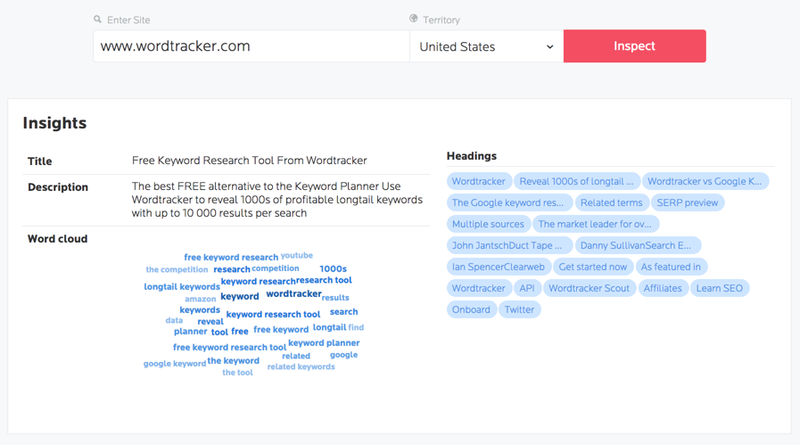
Task: Click 'The Google keyword res...' heading tag
Action: click(508, 203)
